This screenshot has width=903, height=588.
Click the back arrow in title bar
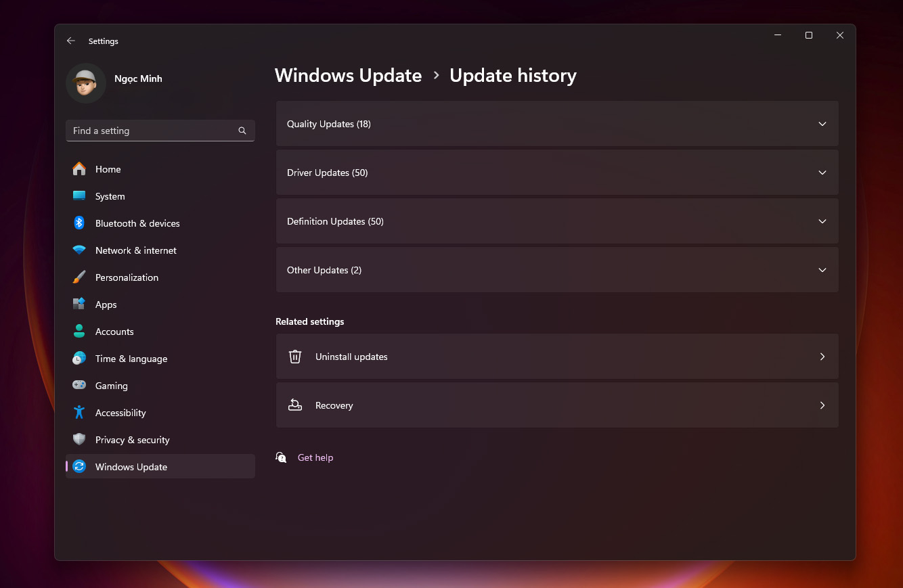pyautogui.click(x=70, y=41)
